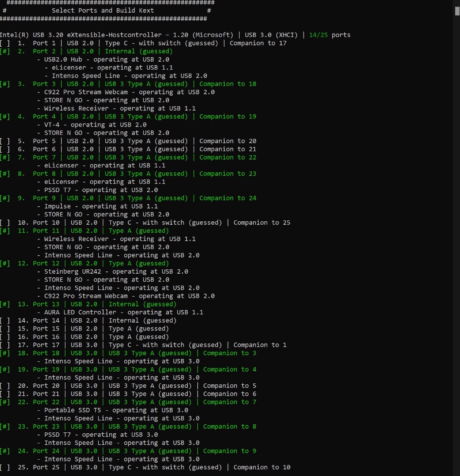Click 'VT-4 - operating at USB 2.0' line
This screenshot has width=460, height=476.
[x=92, y=125]
